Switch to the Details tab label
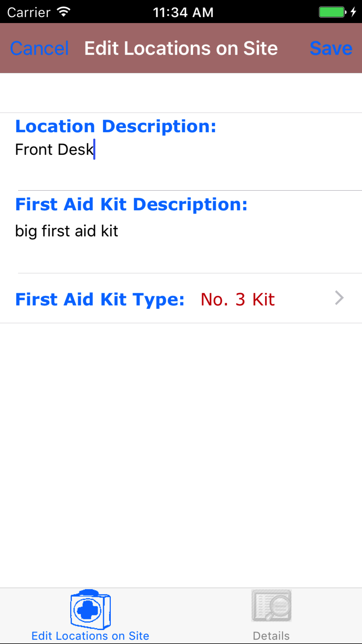This screenshot has width=362, height=644. [x=271, y=636]
